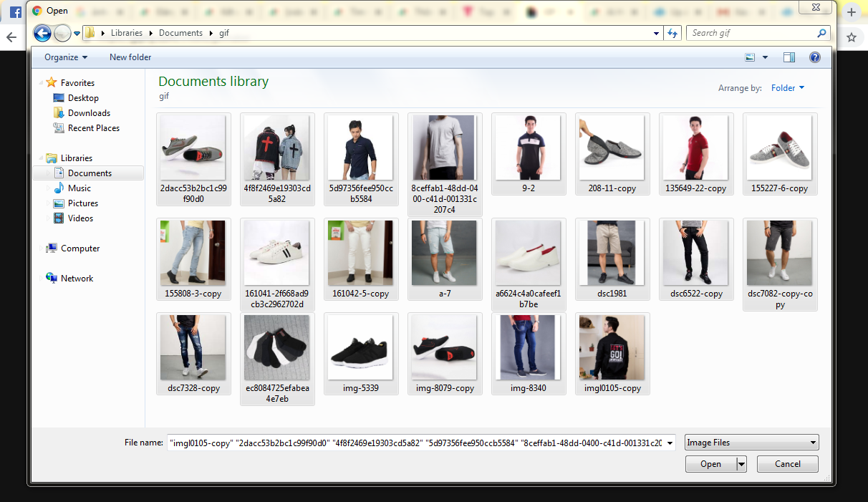Click the help question mark icon
868x502 pixels.
[814, 57]
